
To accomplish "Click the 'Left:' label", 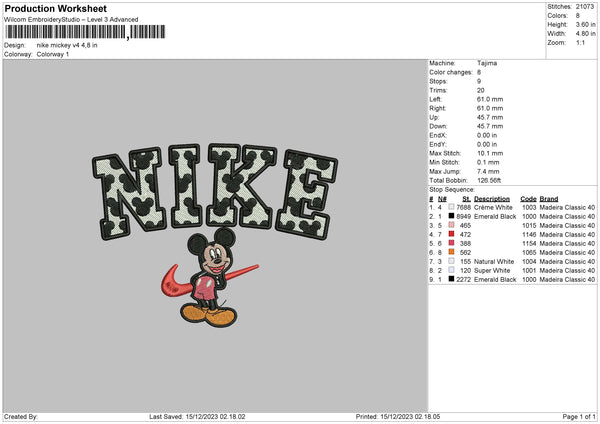I will point(435,99).
